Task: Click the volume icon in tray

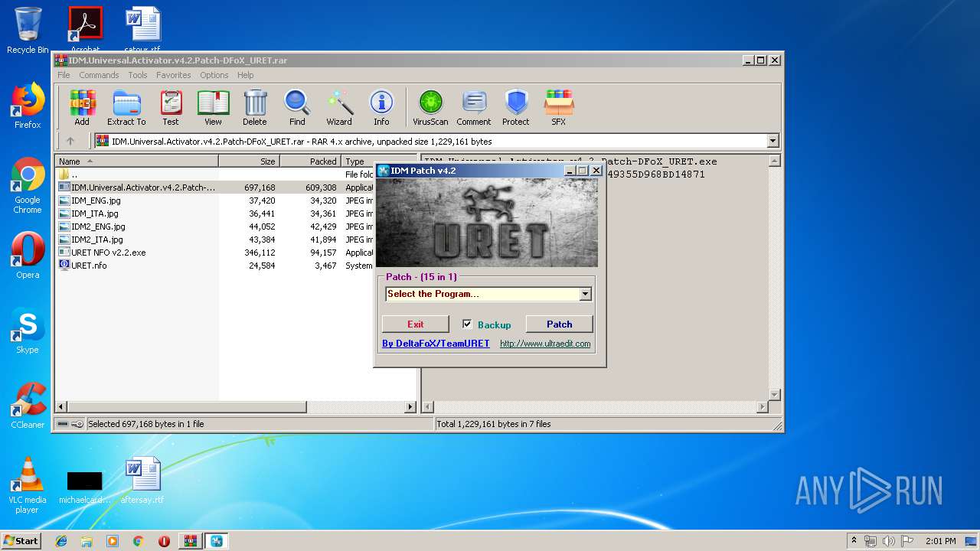Action: [889, 541]
